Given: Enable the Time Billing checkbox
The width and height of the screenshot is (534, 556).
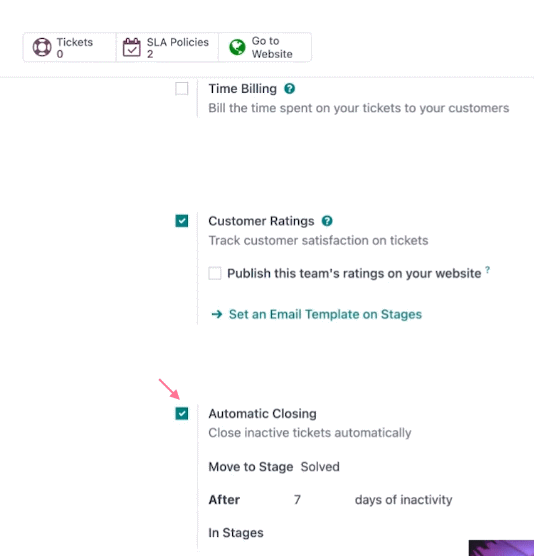Looking at the screenshot, I should tap(182, 89).
